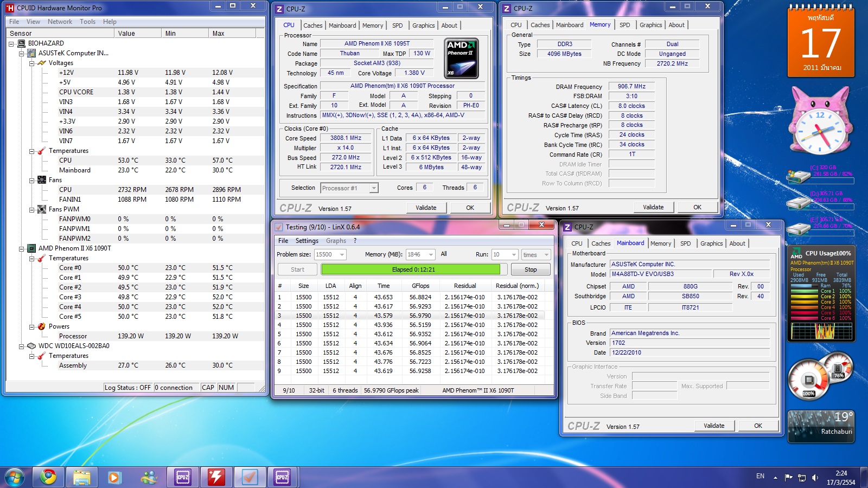The height and width of the screenshot is (488, 868).
Task: Collapse the ASUSTeK Computer node
Action: (22, 54)
